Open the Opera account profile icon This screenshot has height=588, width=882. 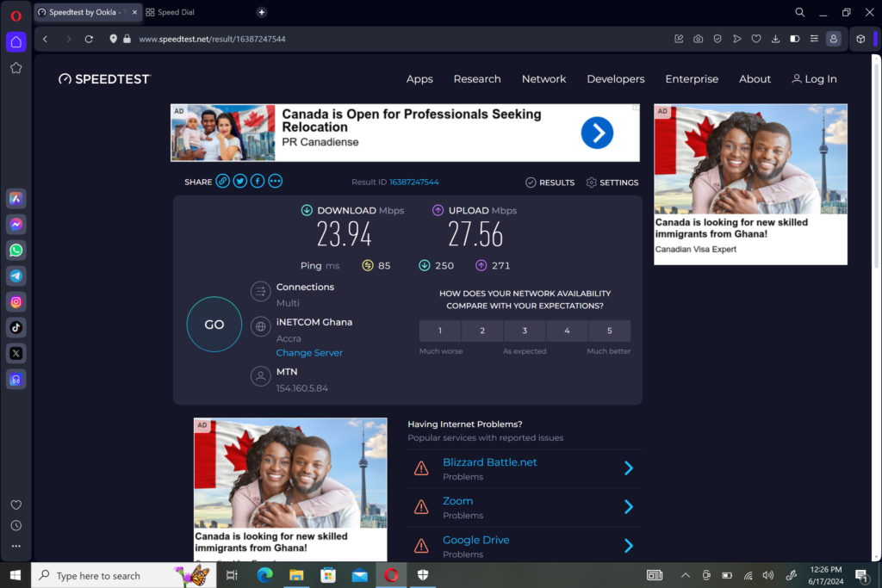click(x=833, y=39)
